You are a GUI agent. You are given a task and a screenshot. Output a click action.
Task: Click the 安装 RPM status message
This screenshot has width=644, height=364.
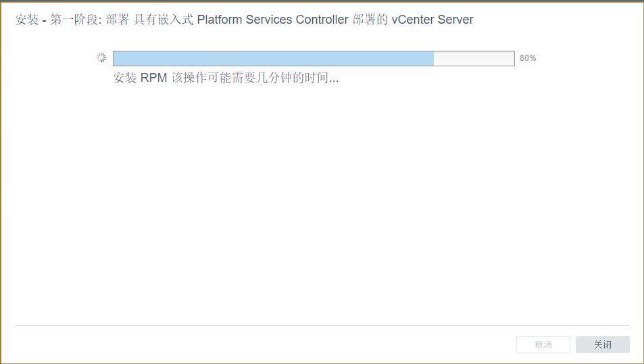[x=226, y=77]
